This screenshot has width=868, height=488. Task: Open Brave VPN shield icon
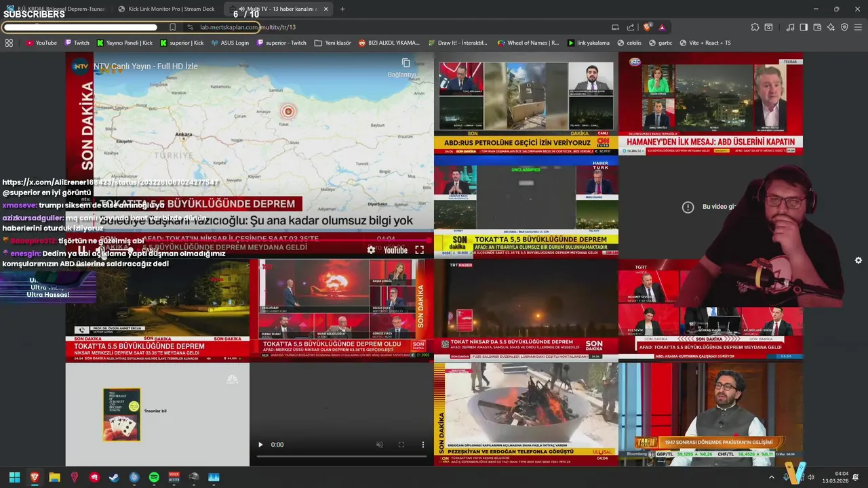click(844, 27)
